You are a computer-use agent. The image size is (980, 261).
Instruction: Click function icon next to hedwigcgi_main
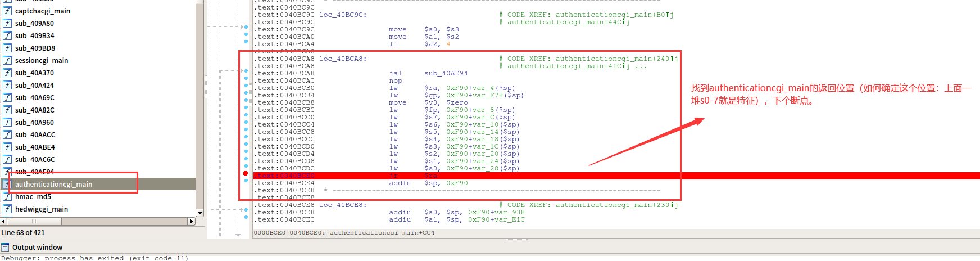tap(7, 209)
